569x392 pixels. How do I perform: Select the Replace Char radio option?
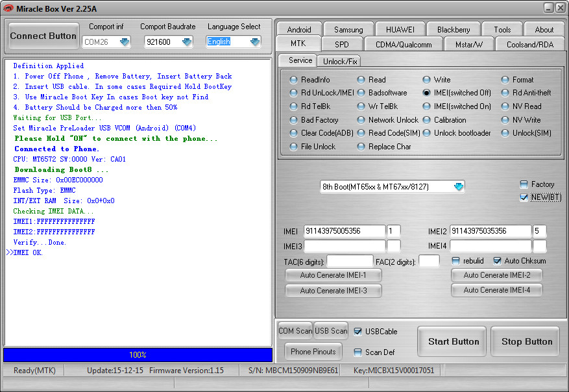(384, 147)
